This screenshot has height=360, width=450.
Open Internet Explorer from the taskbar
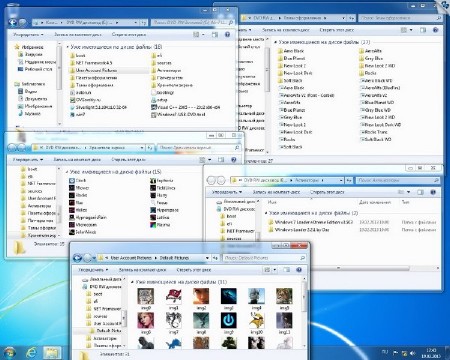point(31,352)
